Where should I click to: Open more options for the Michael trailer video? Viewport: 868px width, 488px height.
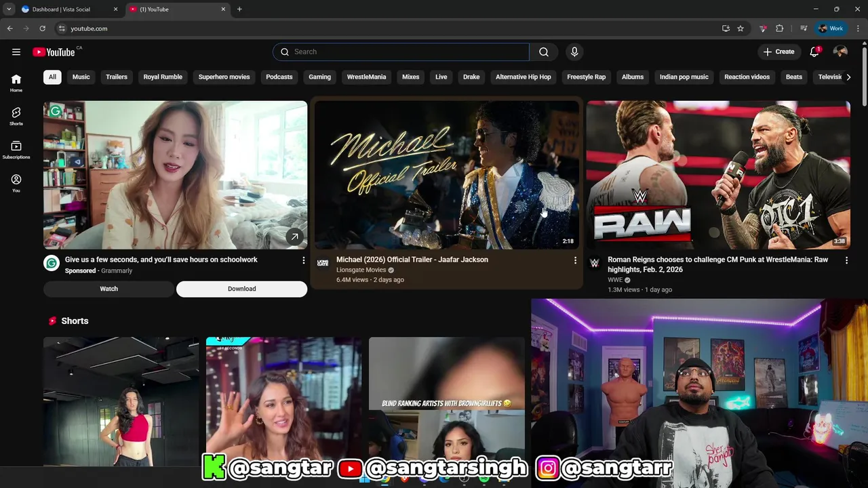pos(575,260)
